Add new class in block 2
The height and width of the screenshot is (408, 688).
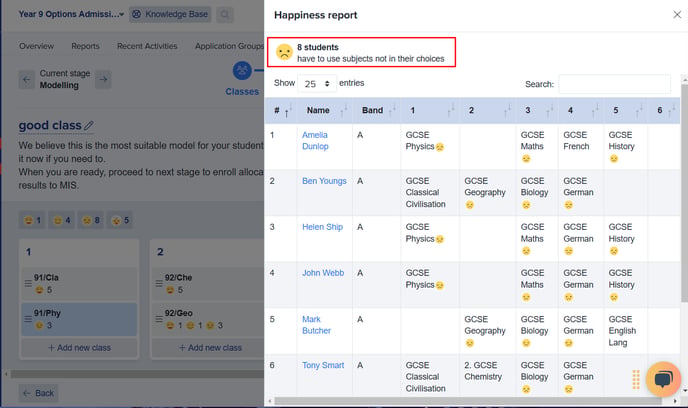(x=210, y=348)
